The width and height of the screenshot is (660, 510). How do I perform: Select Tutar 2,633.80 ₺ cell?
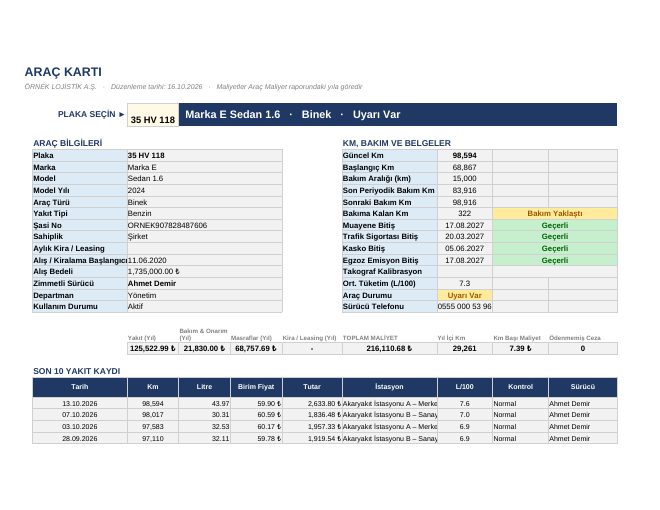(312, 403)
